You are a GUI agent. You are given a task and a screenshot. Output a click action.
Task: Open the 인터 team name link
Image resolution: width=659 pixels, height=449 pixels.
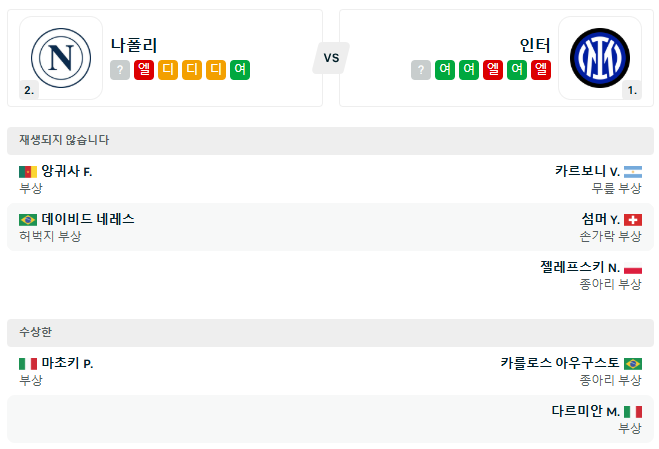pyautogui.click(x=535, y=45)
